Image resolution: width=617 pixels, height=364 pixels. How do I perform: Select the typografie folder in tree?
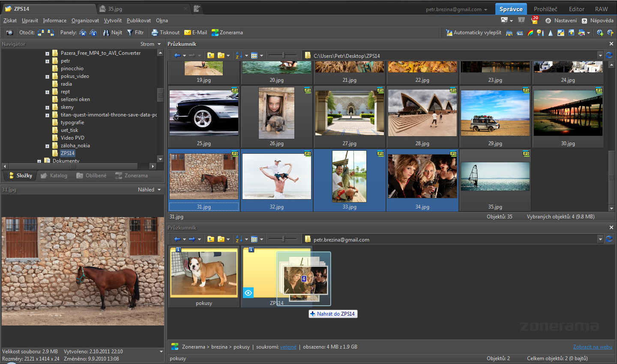point(72,122)
